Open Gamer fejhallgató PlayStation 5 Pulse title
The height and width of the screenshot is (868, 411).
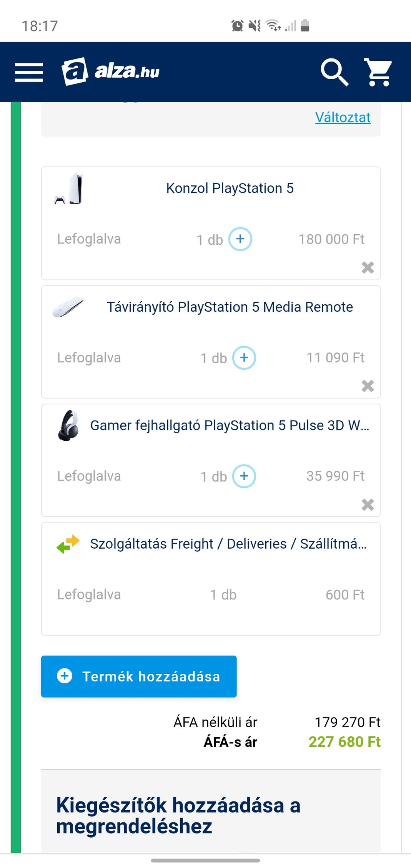[230, 426]
